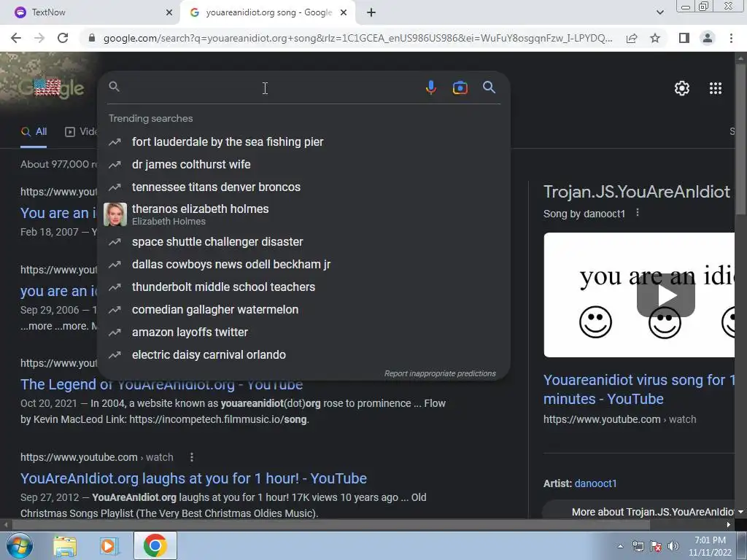Click the browser forward arrow
This screenshot has width=747, height=560.
(39, 38)
